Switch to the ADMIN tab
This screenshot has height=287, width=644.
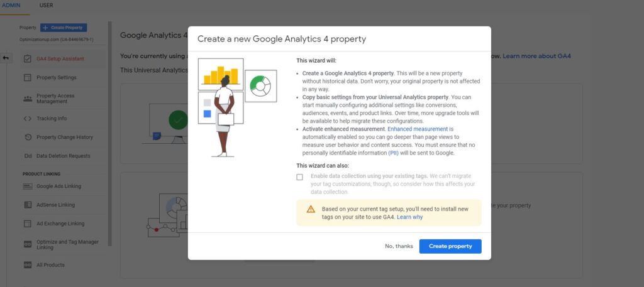pyautogui.click(x=11, y=5)
